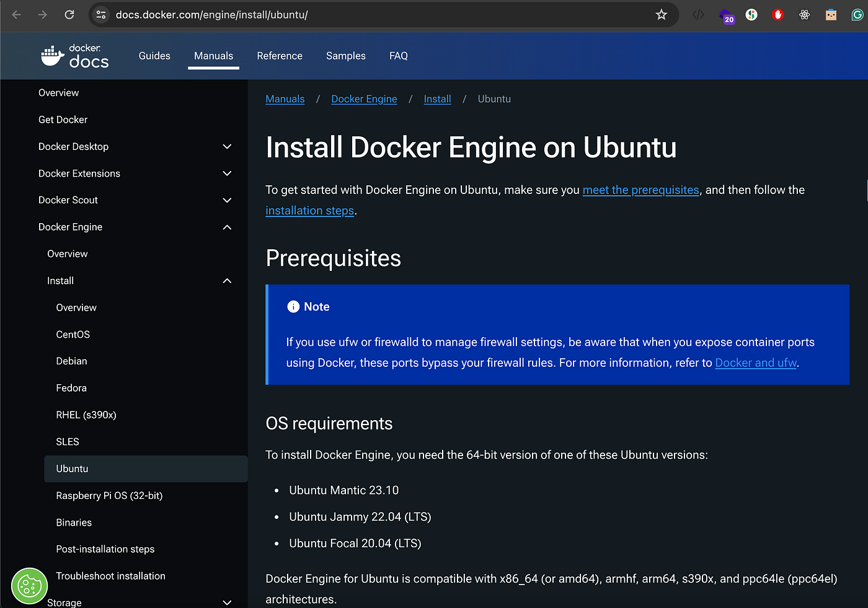The image size is (868, 608).
Task: Open the green S extension icon
Action: pyautogui.click(x=751, y=14)
